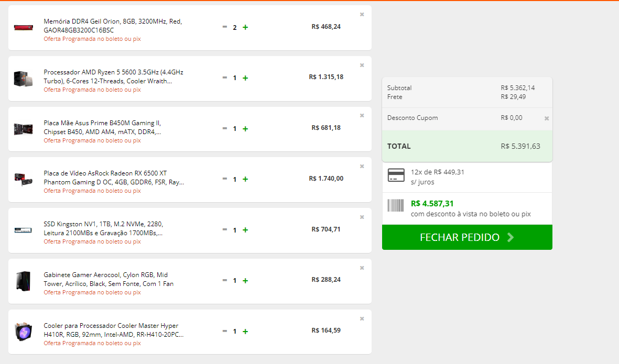The width and height of the screenshot is (619, 364).
Task: Remove SSD Kingston NV1 from cart
Action: (362, 217)
